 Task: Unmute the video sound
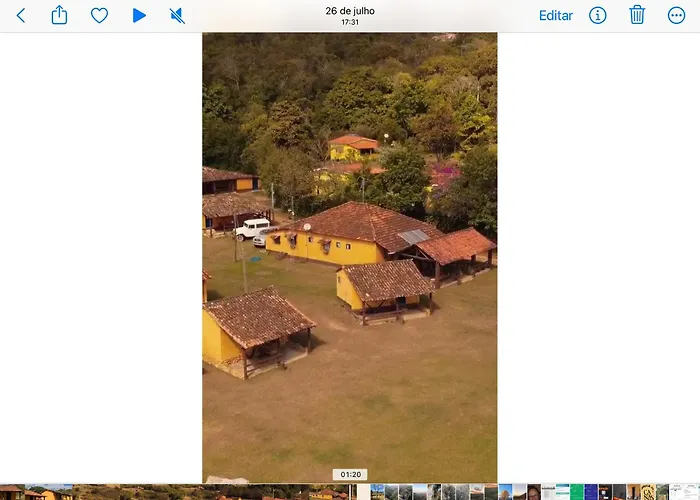coord(177,15)
